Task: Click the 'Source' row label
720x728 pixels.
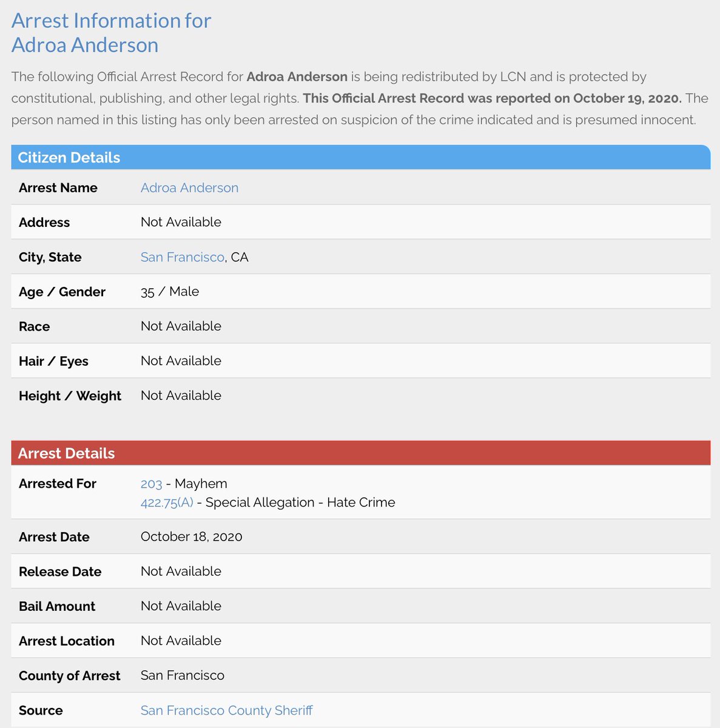Action: click(41, 710)
